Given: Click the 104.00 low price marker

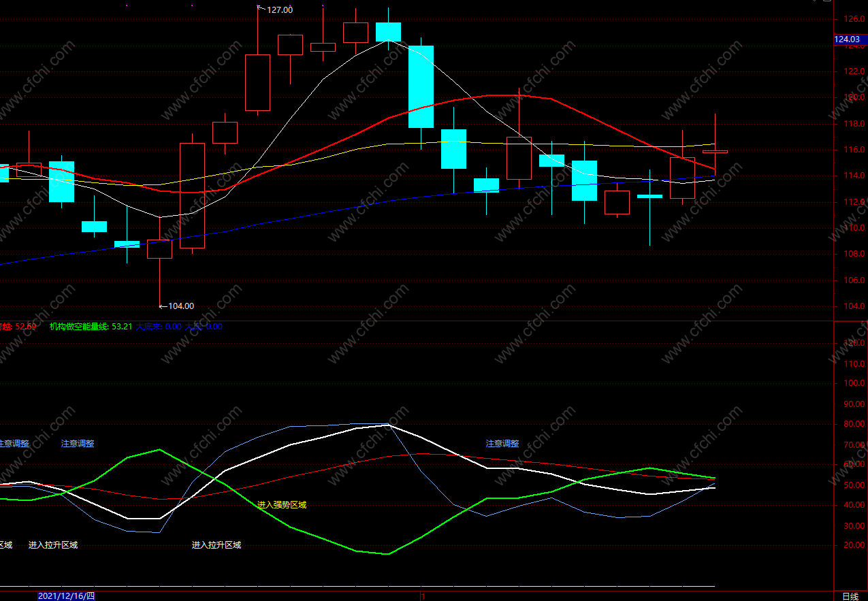Looking at the screenshot, I should pos(181,306).
